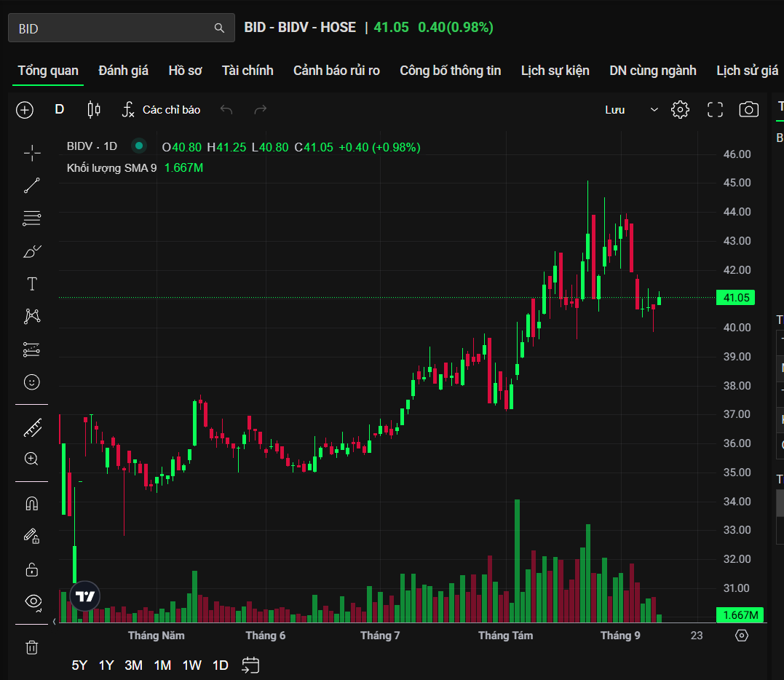Toggle fullscreen chart mode
The height and width of the screenshot is (680, 784).
[x=715, y=109]
